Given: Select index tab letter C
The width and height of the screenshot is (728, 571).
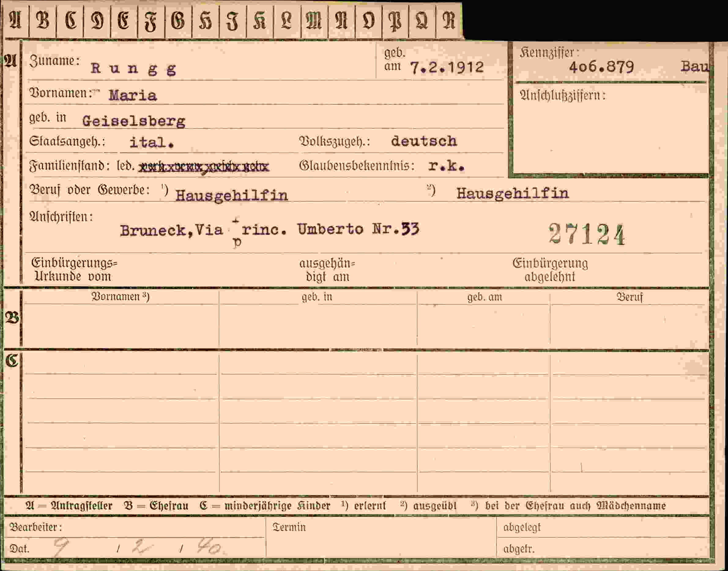Looking at the screenshot, I should [x=70, y=21].
